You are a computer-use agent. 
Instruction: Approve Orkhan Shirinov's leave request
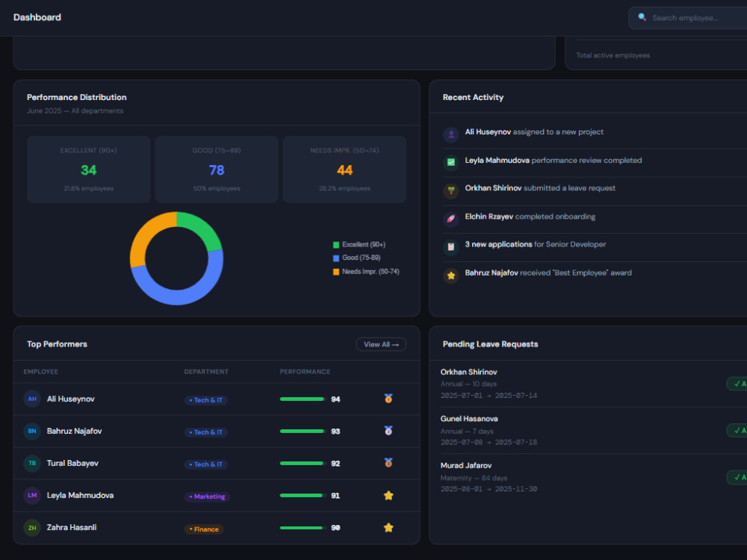click(737, 384)
